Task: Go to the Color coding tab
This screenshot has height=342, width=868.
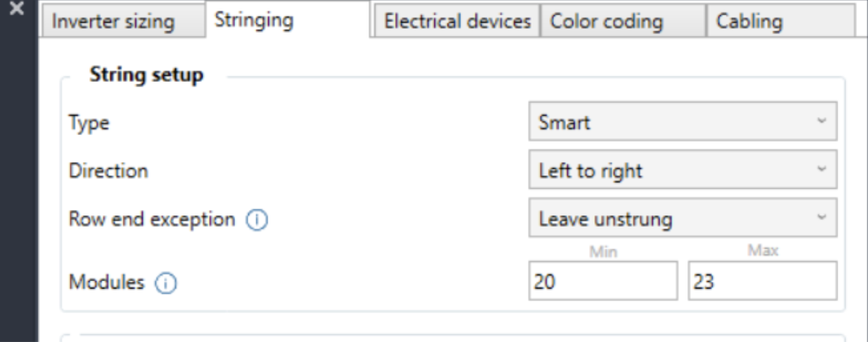Action: (624, 21)
